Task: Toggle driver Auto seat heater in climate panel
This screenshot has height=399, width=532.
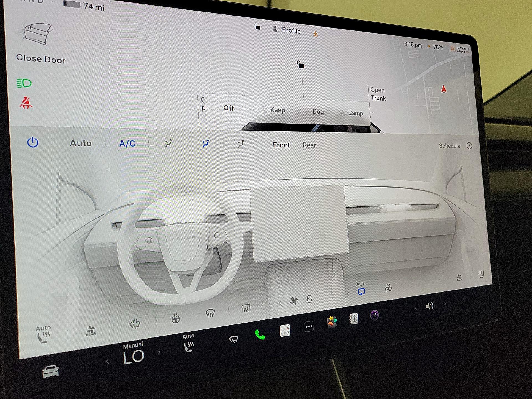Action: tap(44, 334)
